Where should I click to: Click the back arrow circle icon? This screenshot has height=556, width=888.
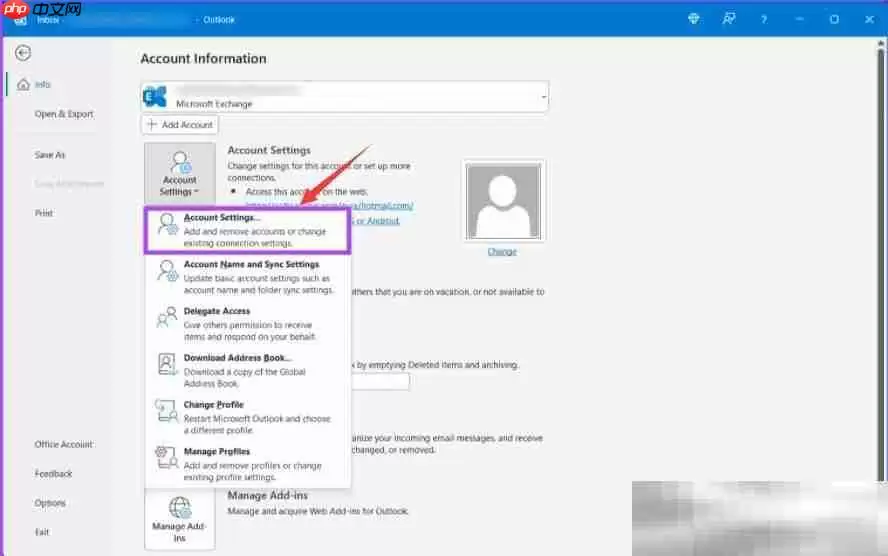pyautogui.click(x=22, y=53)
